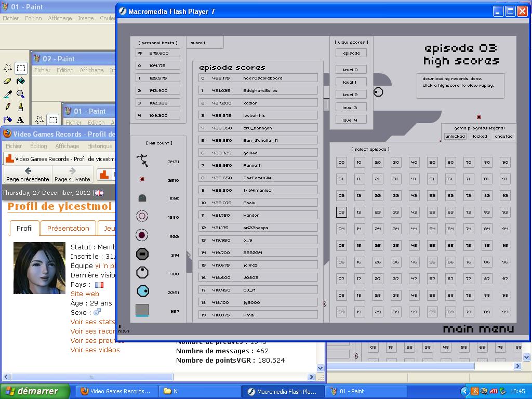Select the Pencil tool in Paint
532x399 pixels.
[8, 107]
